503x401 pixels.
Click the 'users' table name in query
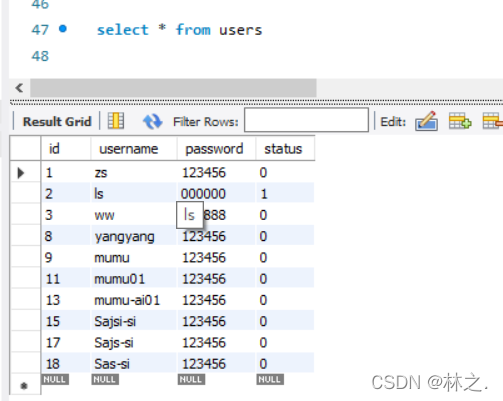(x=240, y=30)
